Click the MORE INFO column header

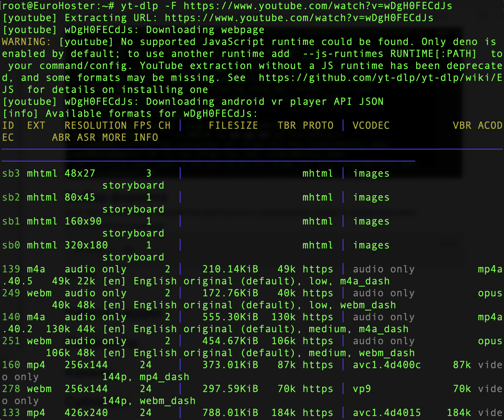[x=130, y=137]
